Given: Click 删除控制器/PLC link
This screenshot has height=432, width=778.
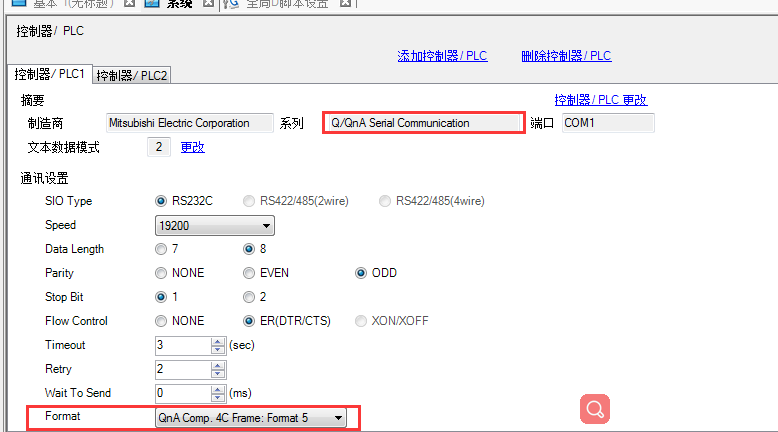Looking at the screenshot, I should [566, 56].
